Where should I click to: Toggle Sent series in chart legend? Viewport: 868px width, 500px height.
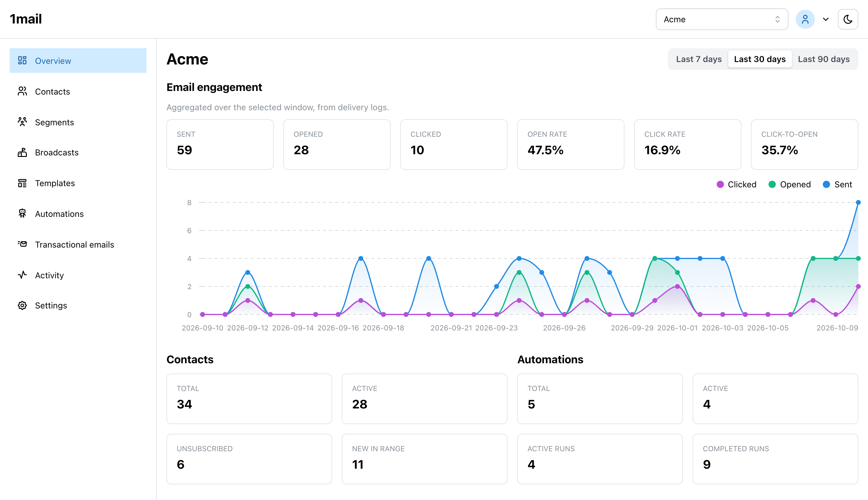pyautogui.click(x=838, y=184)
